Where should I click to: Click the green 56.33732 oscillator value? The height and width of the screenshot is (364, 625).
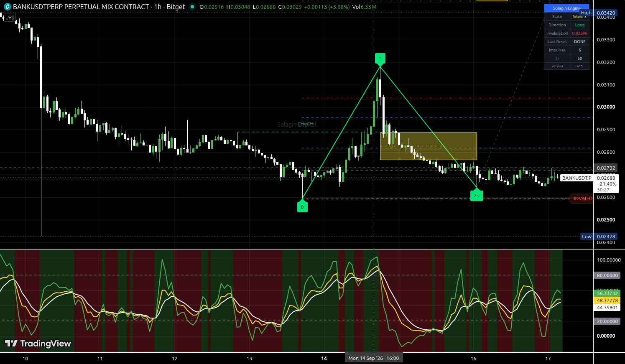[607, 293]
